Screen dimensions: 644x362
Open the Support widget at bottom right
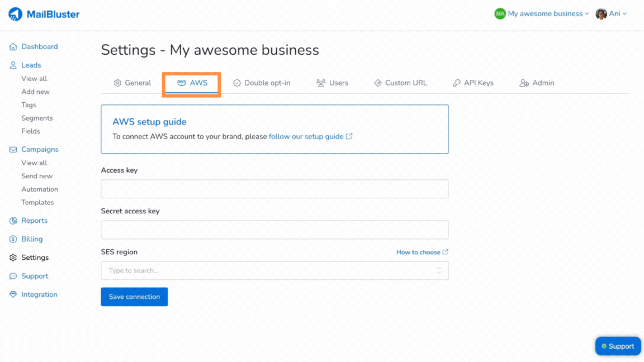[618, 346]
